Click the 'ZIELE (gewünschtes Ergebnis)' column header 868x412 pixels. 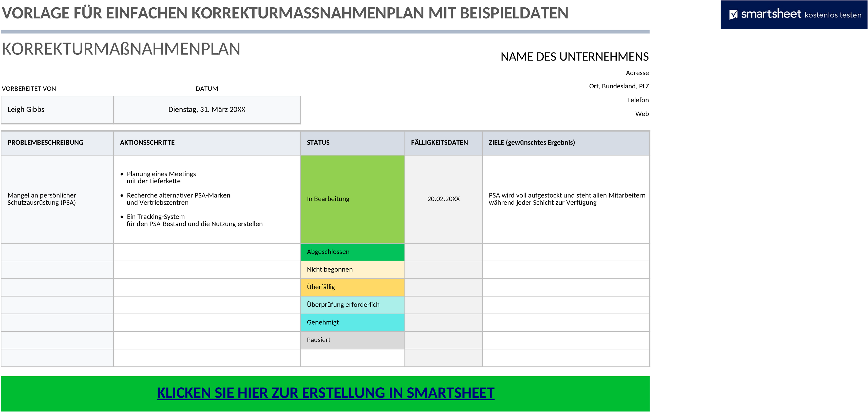[x=566, y=143]
